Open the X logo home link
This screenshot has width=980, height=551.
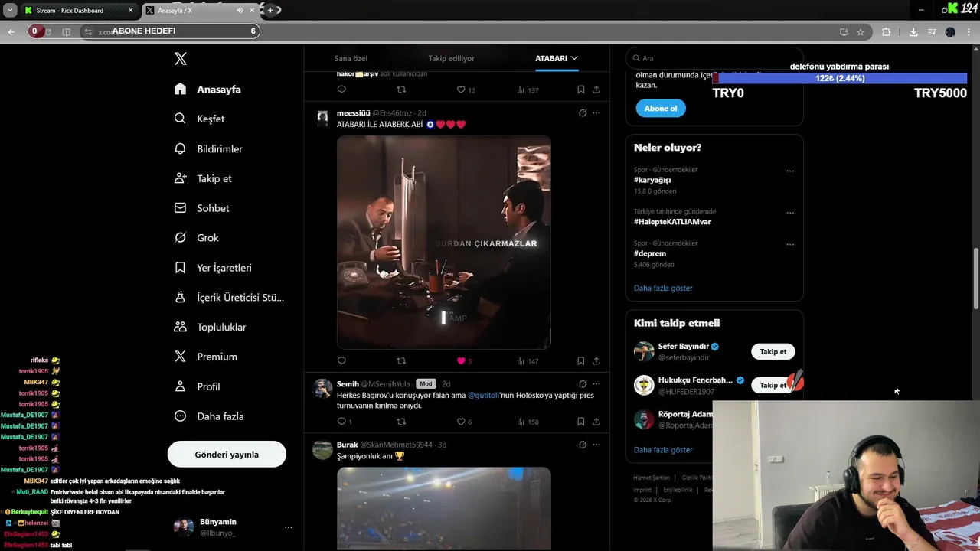tap(181, 59)
